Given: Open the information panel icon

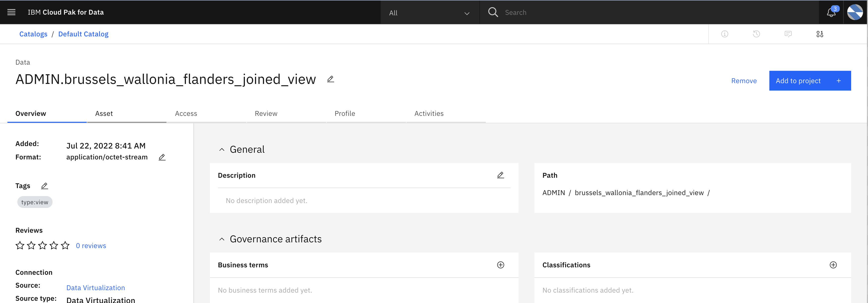Looking at the screenshot, I should (x=725, y=34).
